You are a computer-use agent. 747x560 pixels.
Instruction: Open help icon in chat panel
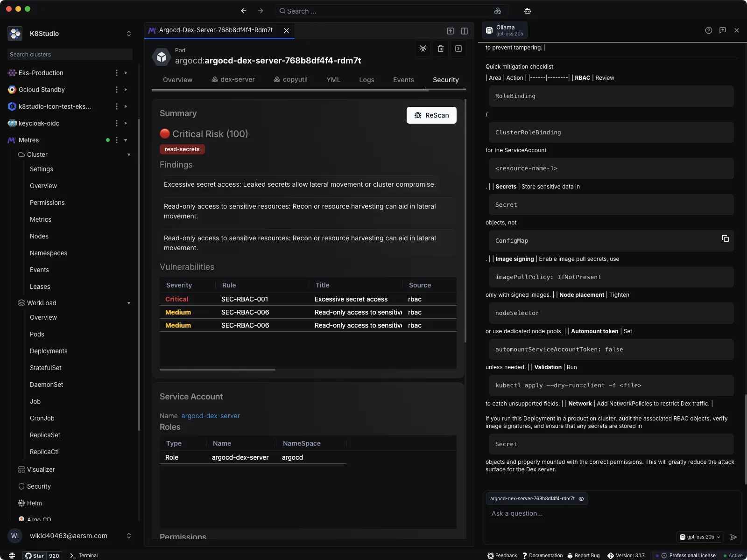pyautogui.click(x=709, y=30)
